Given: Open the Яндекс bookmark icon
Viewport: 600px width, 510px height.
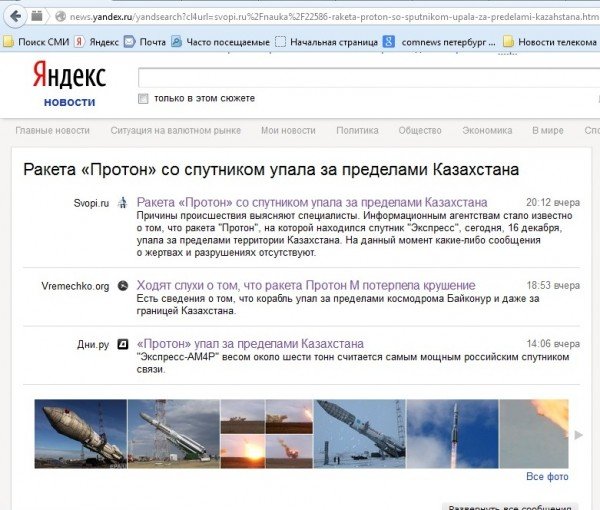Looking at the screenshot, I should [79, 41].
